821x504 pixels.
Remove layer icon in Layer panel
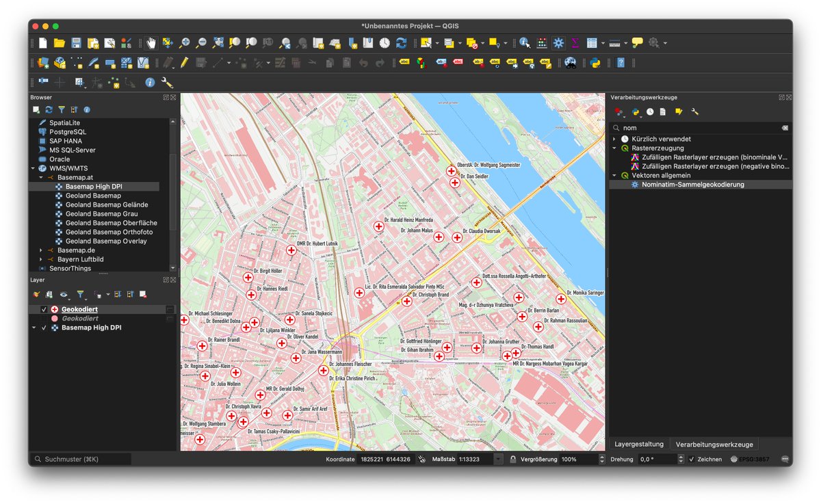[143, 294]
